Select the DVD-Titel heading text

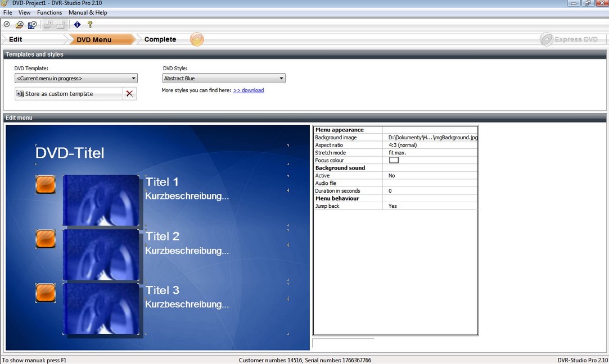[70, 153]
